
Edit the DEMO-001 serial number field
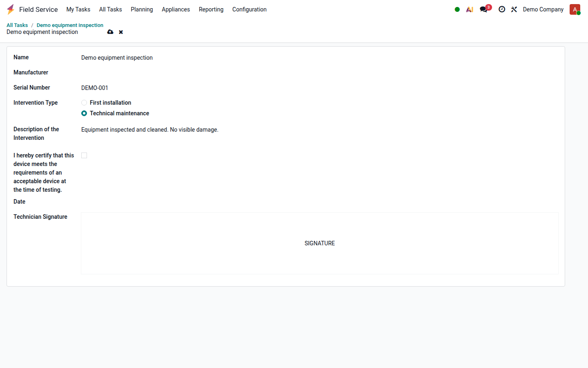[320, 88]
